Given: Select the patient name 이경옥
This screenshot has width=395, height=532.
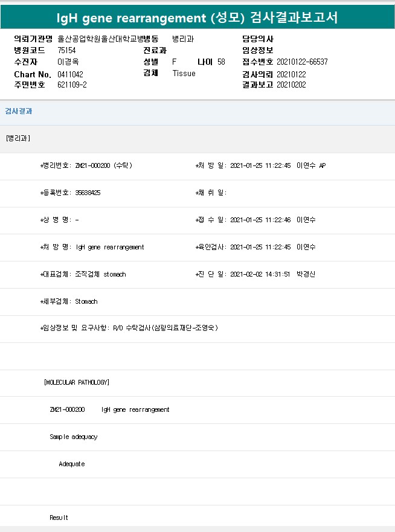Looking at the screenshot, I should [x=68, y=62].
